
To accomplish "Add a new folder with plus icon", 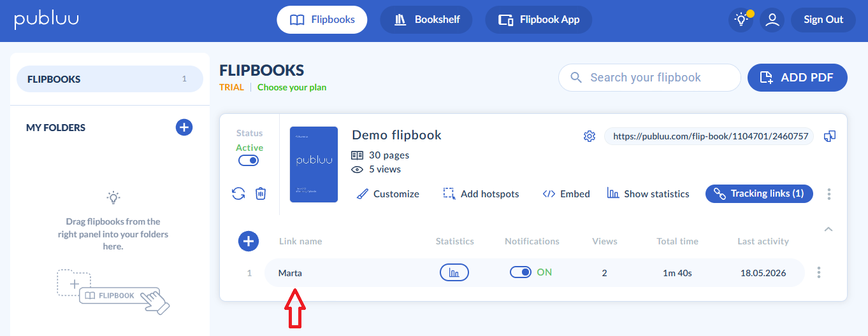I will (x=184, y=127).
